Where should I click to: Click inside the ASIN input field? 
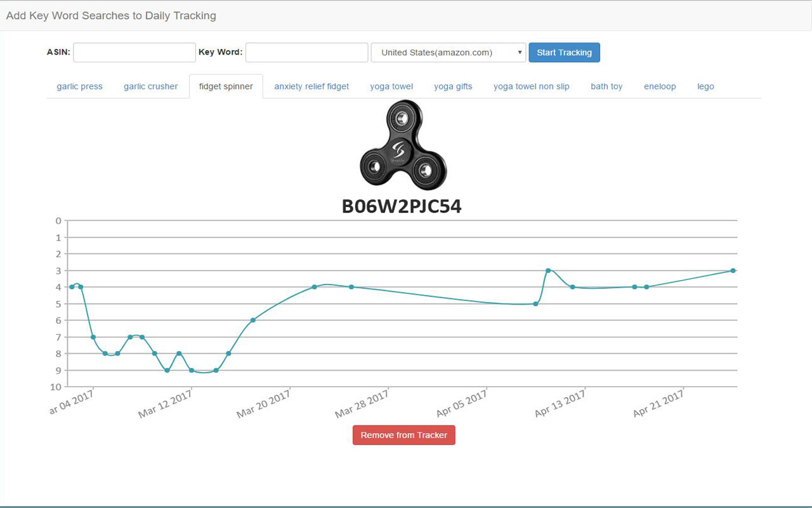click(x=134, y=53)
